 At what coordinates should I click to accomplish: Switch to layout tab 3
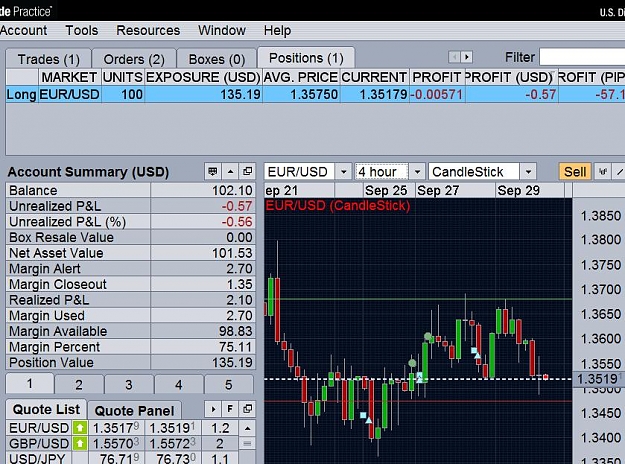click(129, 385)
